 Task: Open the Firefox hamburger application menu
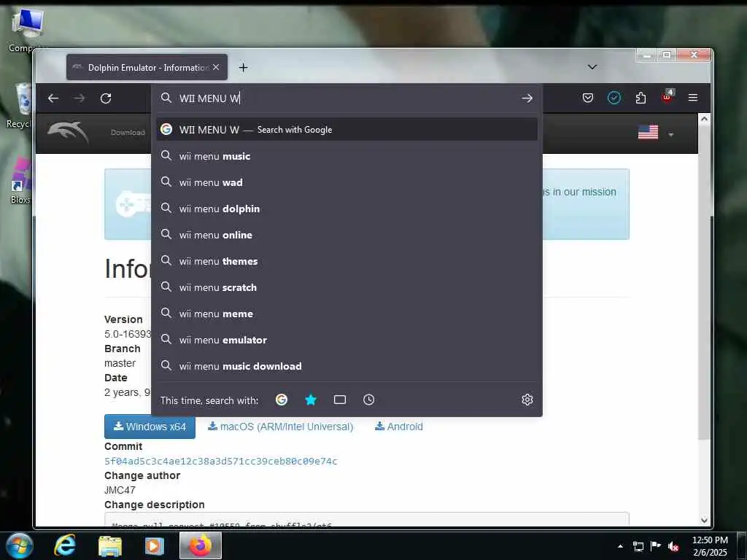(693, 98)
